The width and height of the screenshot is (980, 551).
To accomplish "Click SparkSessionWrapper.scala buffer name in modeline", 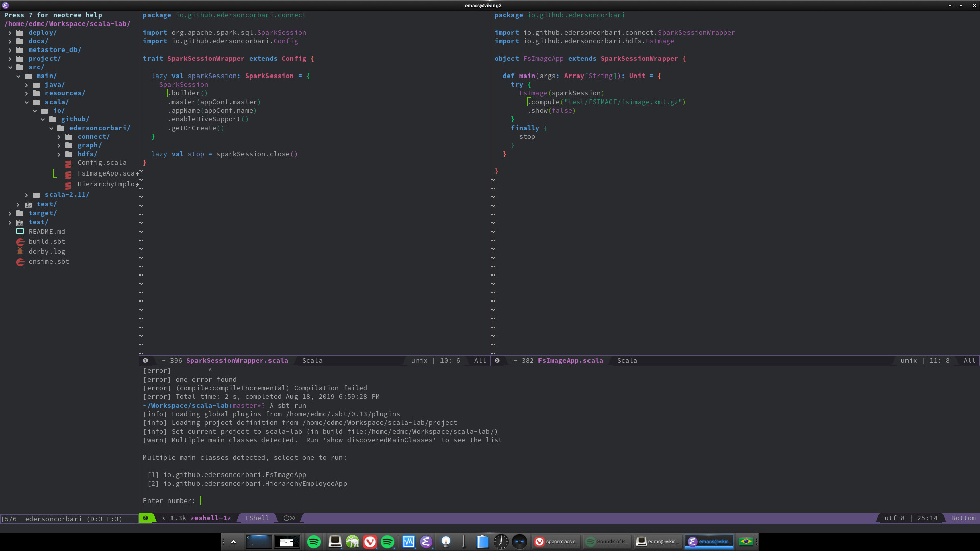I will [237, 361].
